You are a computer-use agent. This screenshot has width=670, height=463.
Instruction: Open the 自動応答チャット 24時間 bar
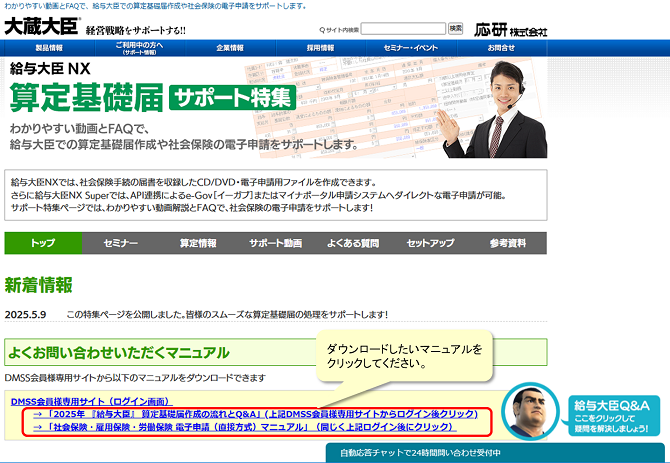coord(495,453)
